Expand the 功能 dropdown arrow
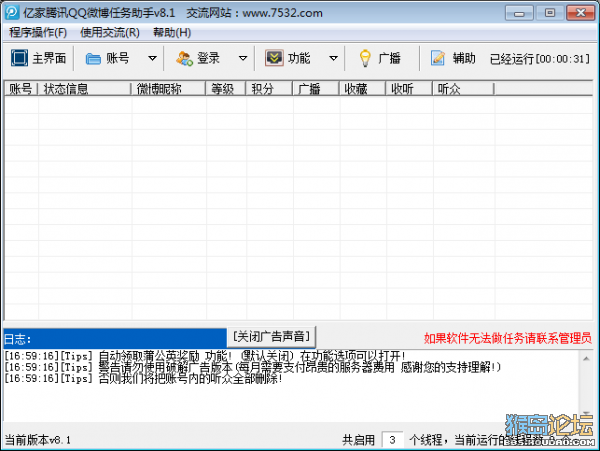 click(x=333, y=59)
